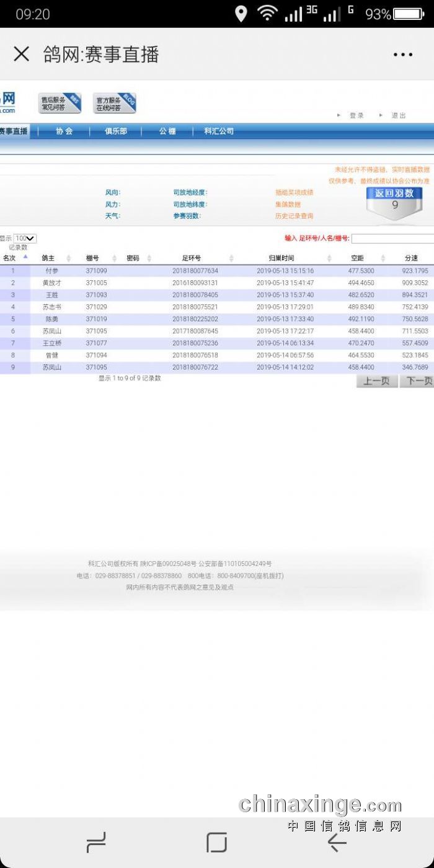Click speed value 346.7689
The height and width of the screenshot is (868, 434).
(x=415, y=367)
